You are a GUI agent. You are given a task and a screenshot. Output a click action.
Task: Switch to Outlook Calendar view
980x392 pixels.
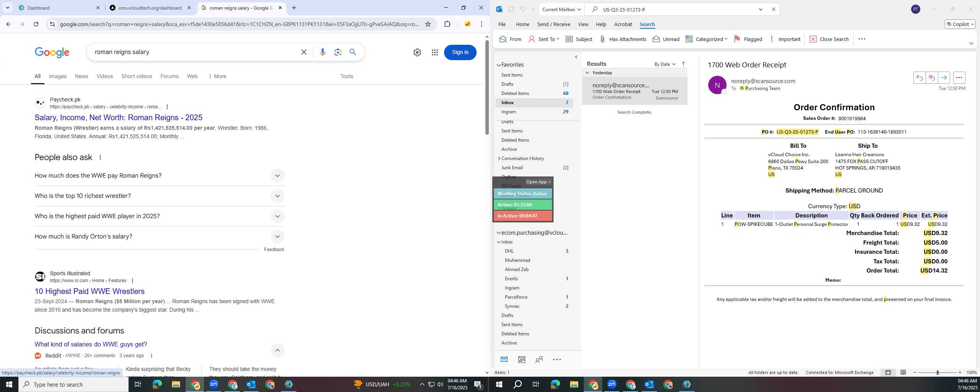[521, 359]
